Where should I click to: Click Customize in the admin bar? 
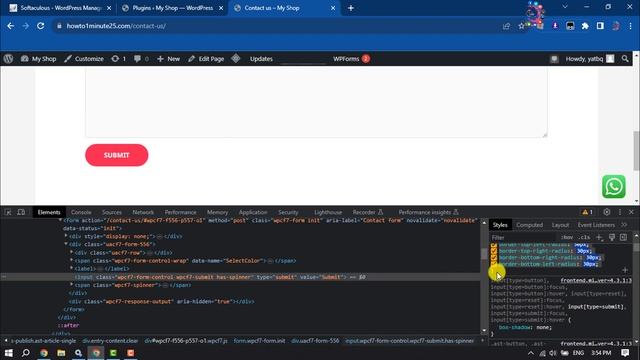coord(84,59)
